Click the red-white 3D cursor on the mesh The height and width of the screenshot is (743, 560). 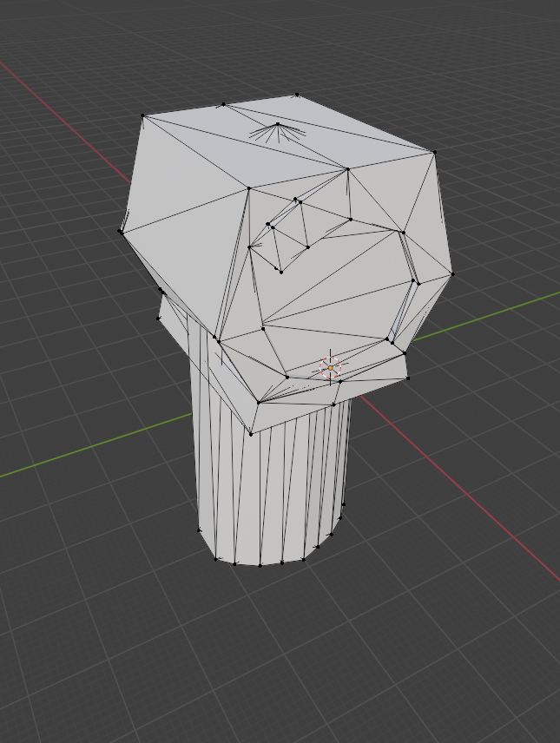click(330, 368)
